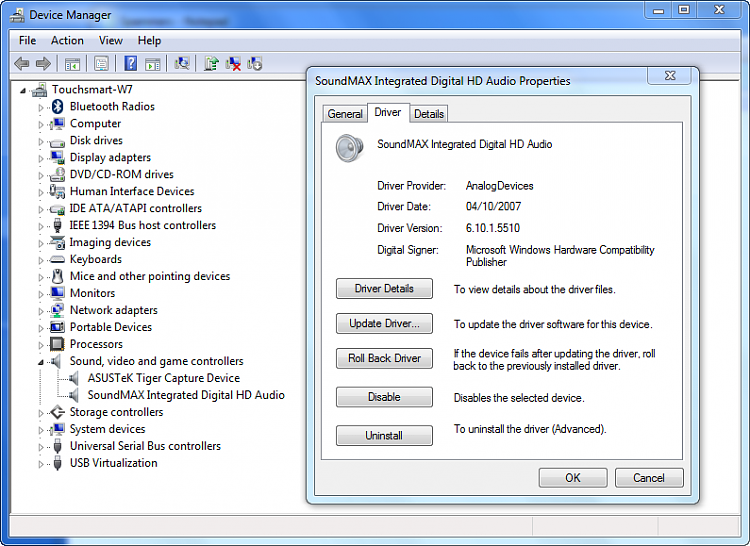Expand the IDE ATA/ATAPI controllers node
Screen dimensions: 750x546
pos(41,209)
